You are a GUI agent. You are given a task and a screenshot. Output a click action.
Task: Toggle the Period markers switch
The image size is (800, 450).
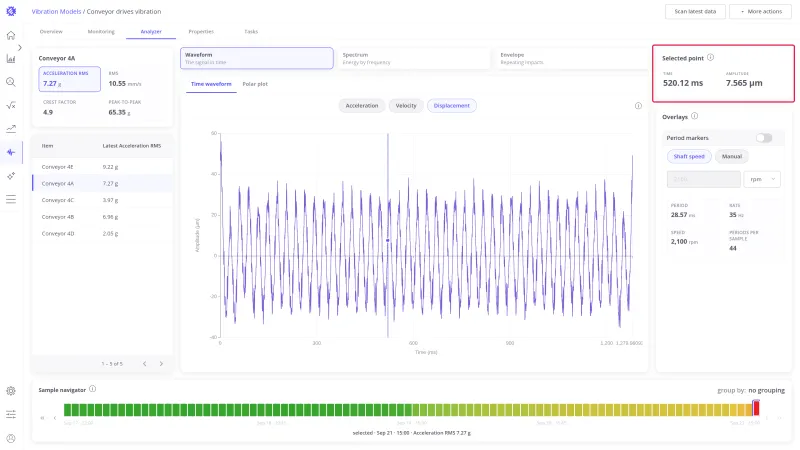764,138
